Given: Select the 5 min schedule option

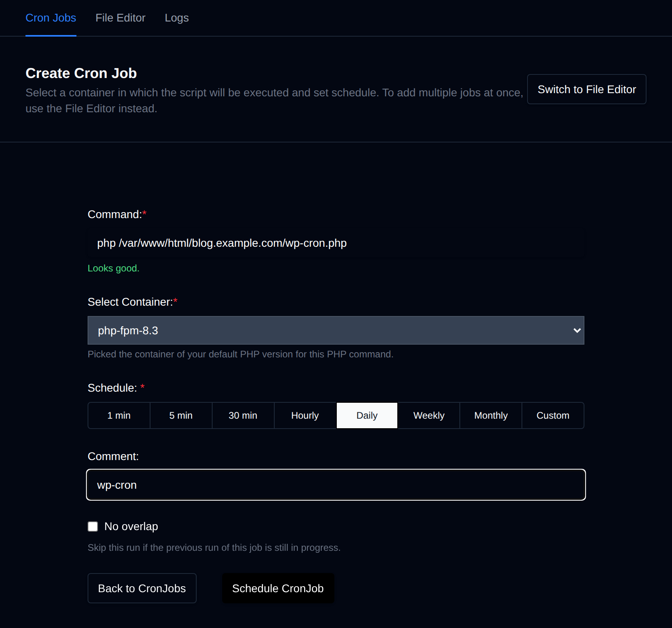Looking at the screenshot, I should [x=181, y=415].
